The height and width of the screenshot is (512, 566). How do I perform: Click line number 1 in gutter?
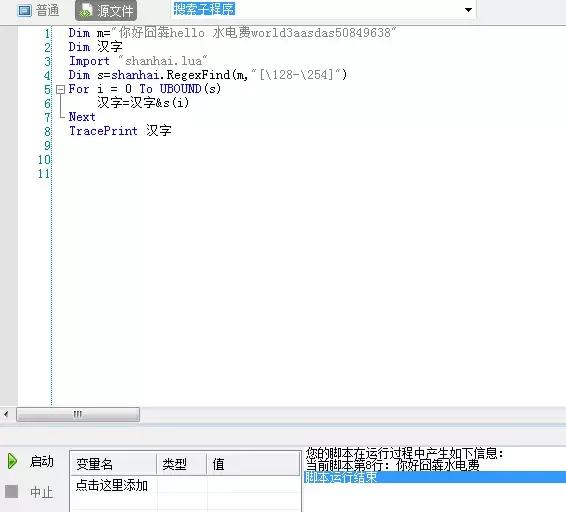[x=47, y=34]
